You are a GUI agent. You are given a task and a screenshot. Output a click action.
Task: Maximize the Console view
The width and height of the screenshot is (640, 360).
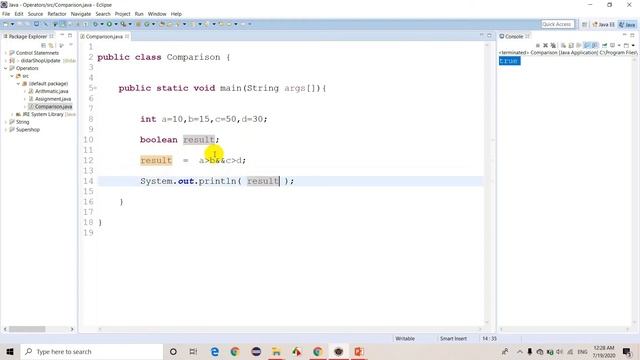coord(632,35)
